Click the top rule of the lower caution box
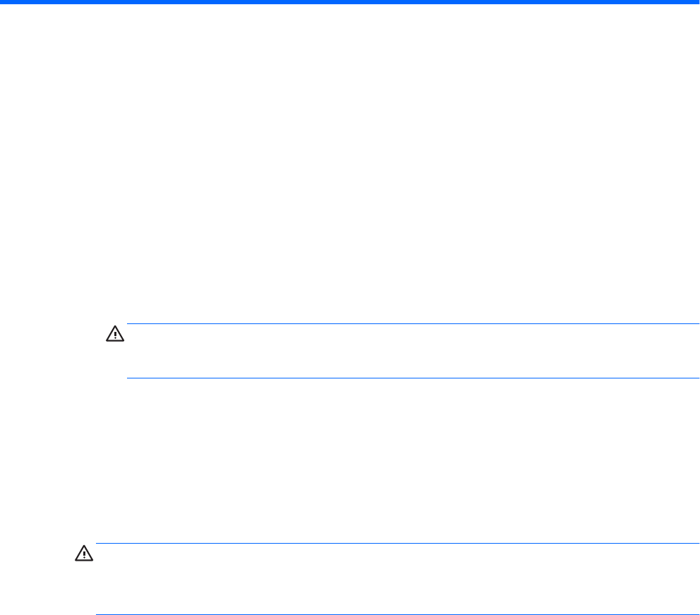Screen dimensions: 700x615 pyautogui.click(x=397, y=544)
